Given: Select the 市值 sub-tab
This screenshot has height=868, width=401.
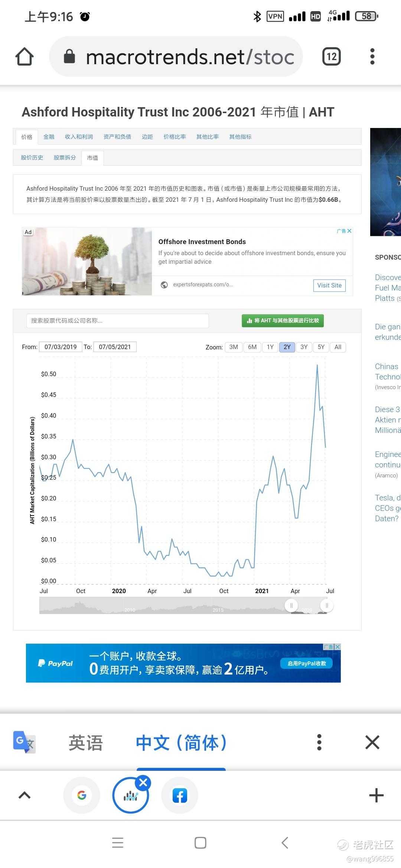Looking at the screenshot, I should (x=92, y=158).
